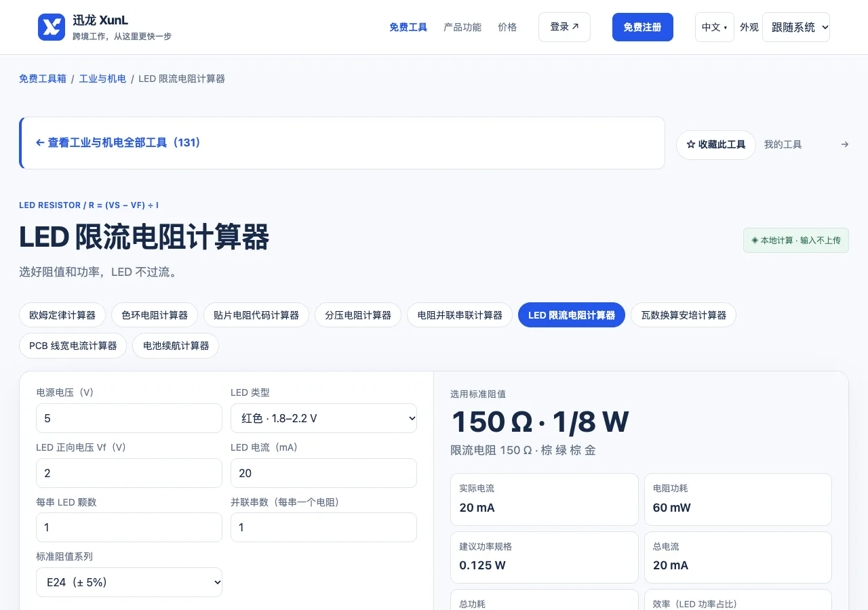Open the LED 类型 dropdown
868x610 pixels.
[324, 418]
